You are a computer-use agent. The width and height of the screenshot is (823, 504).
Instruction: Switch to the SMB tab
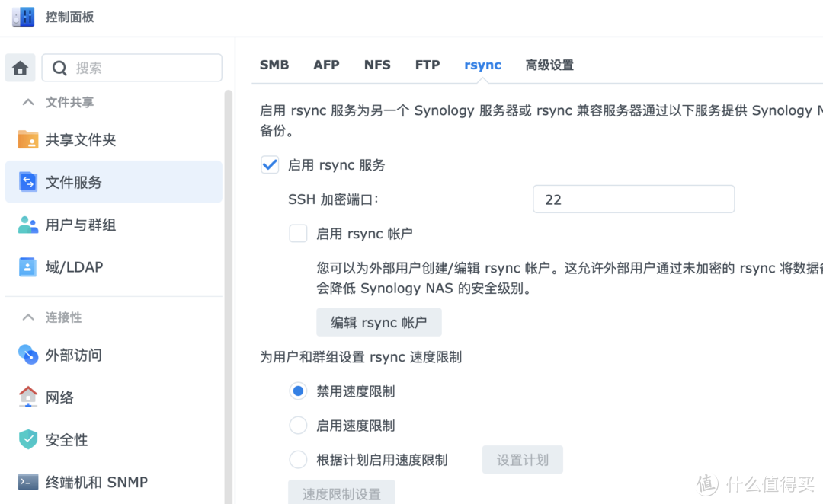coord(274,65)
